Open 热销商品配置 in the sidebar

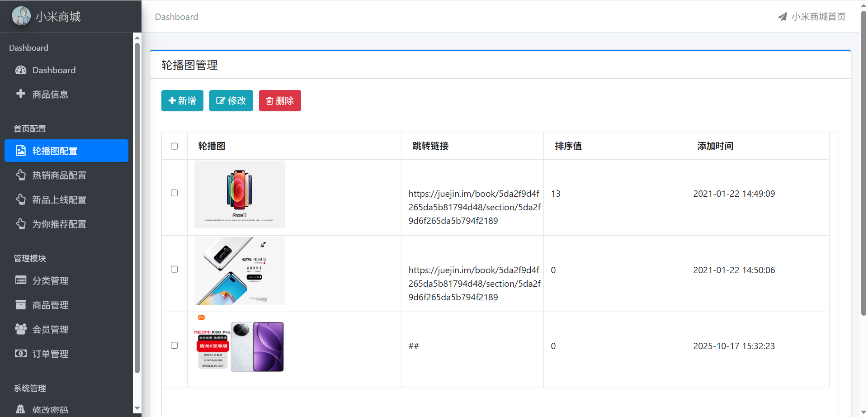click(x=66, y=175)
